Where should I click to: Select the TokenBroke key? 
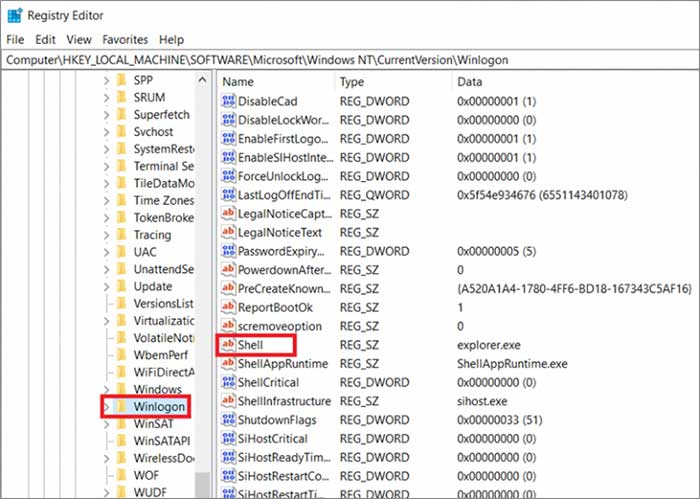click(163, 218)
